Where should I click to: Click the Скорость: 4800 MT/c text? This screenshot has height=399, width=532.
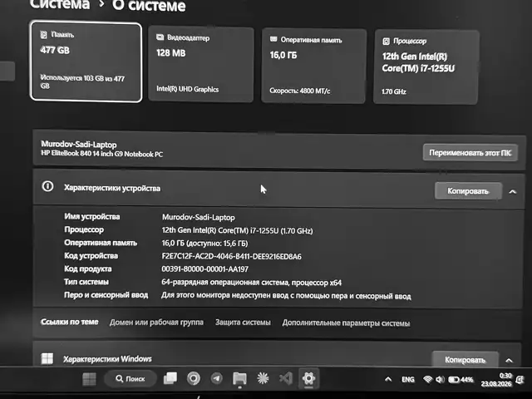pos(299,91)
